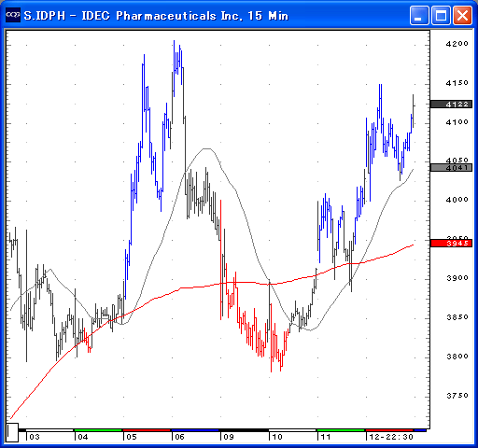Select the 10 date marker on time axis
Screen dimensions: 478x448
(x=277, y=437)
